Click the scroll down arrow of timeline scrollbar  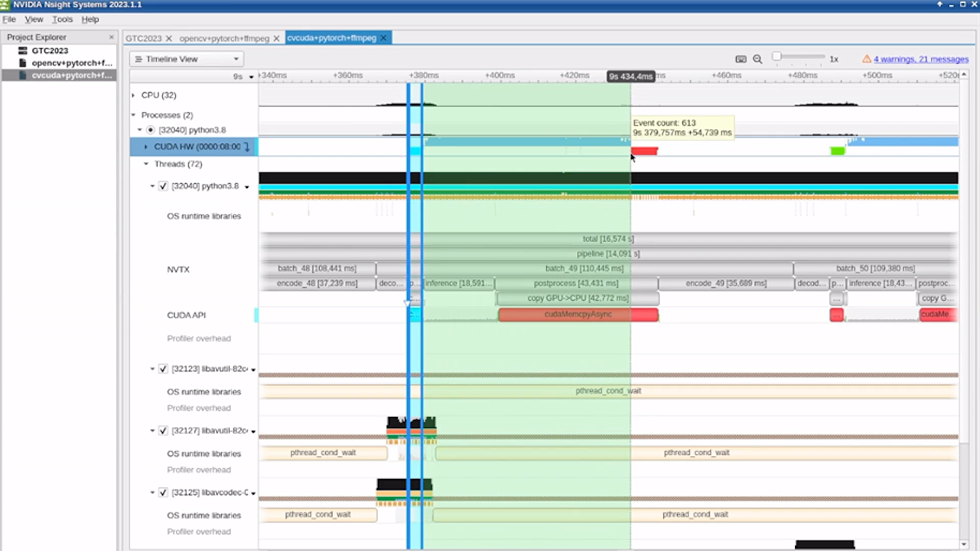(x=964, y=545)
